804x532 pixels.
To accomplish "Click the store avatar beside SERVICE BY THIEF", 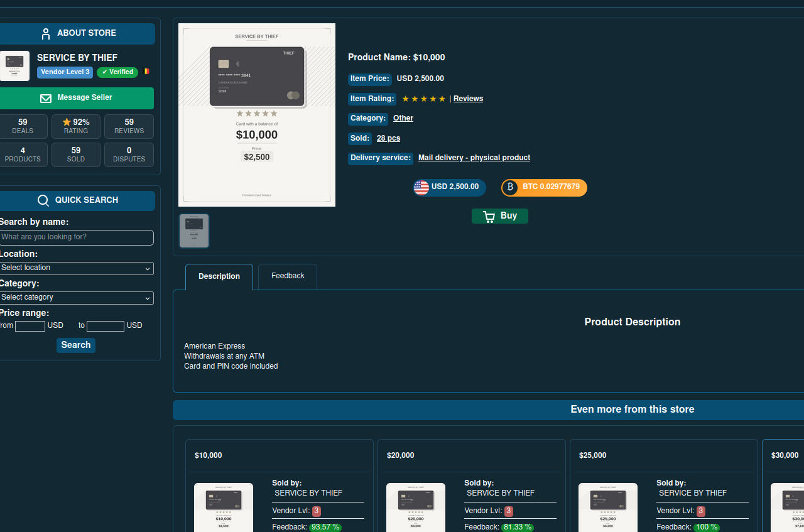I will [x=14, y=66].
